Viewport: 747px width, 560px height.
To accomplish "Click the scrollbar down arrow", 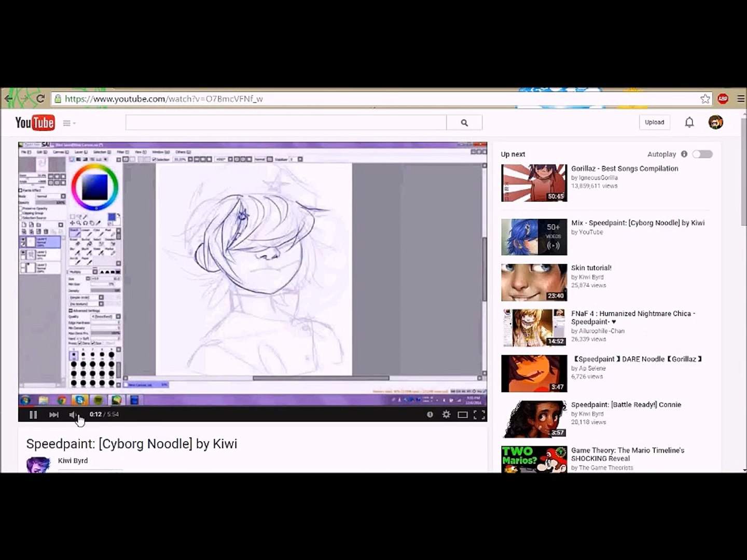I will click(743, 470).
